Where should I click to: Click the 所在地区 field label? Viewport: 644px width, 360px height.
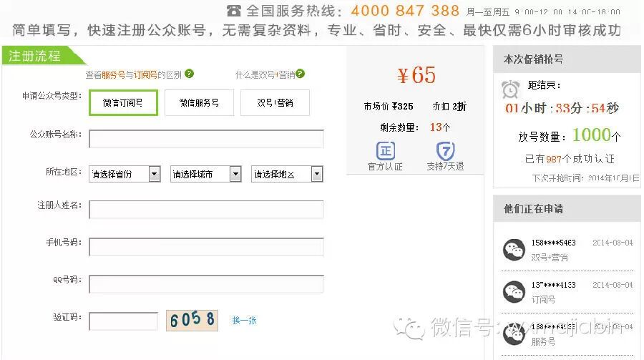tap(64, 172)
